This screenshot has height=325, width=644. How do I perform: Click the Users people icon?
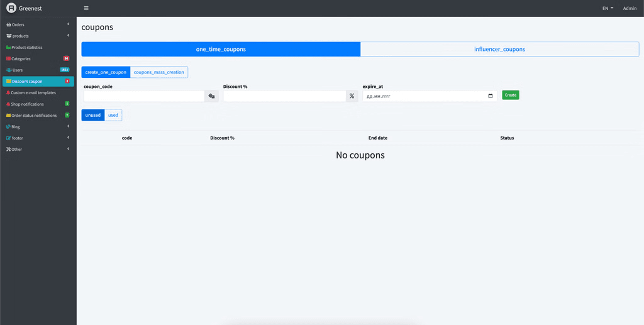point(9,70)
